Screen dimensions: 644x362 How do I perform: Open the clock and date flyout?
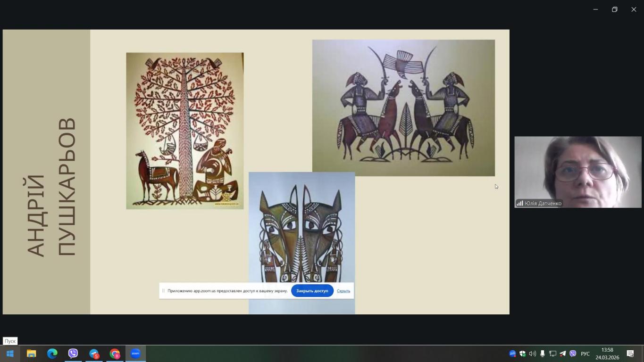tap(607, 354)
